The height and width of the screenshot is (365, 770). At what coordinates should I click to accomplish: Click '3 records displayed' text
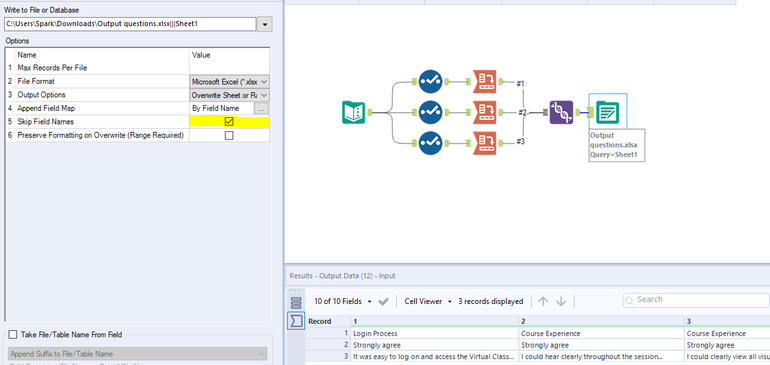[491, 301]
